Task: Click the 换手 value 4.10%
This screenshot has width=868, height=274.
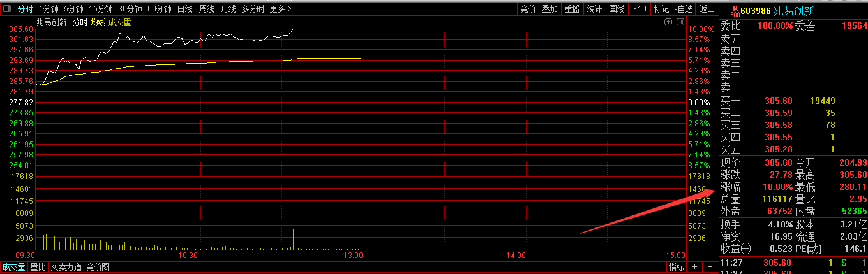Action: pos(779,225)
